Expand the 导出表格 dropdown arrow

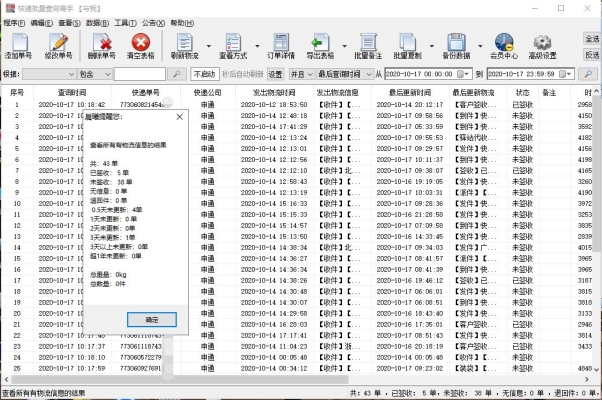point(344,46)
